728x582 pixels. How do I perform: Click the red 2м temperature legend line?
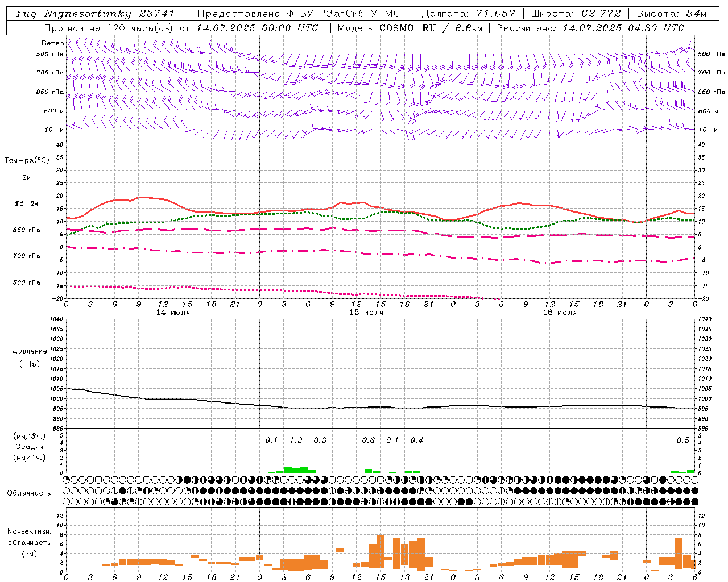point(26,184)
